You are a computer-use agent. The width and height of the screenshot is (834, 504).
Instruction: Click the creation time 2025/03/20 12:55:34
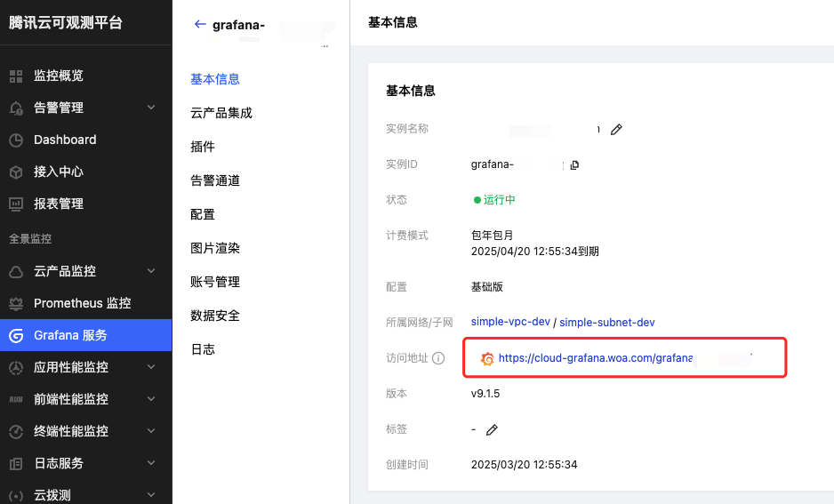click(x=524, y=465)
